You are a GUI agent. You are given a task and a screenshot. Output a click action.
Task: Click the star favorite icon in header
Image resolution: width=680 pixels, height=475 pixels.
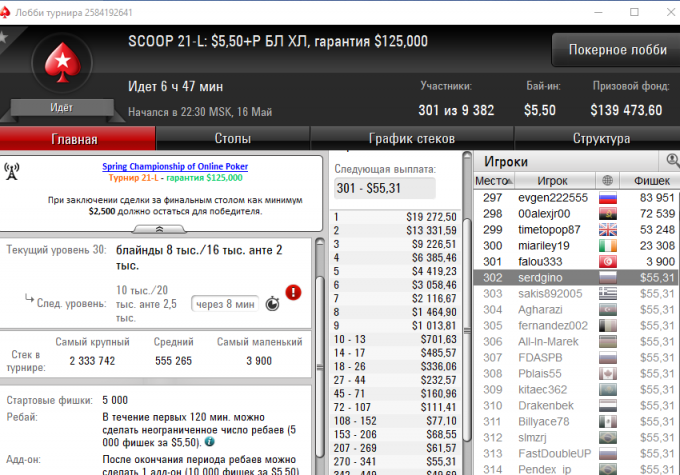pos(3,37)
